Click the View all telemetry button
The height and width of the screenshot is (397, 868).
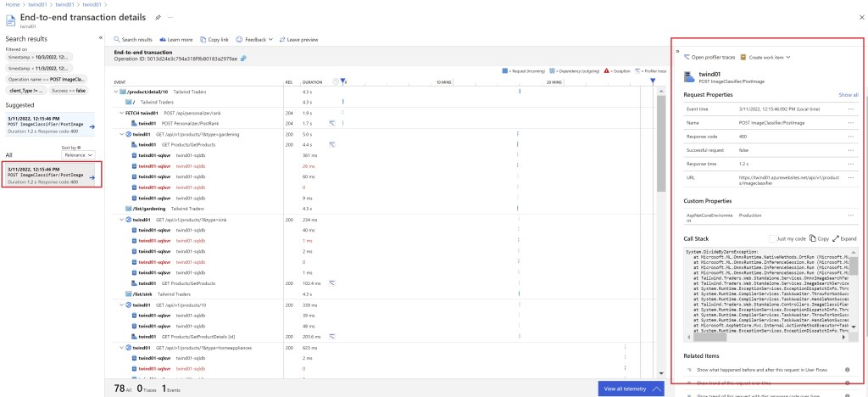631,388
